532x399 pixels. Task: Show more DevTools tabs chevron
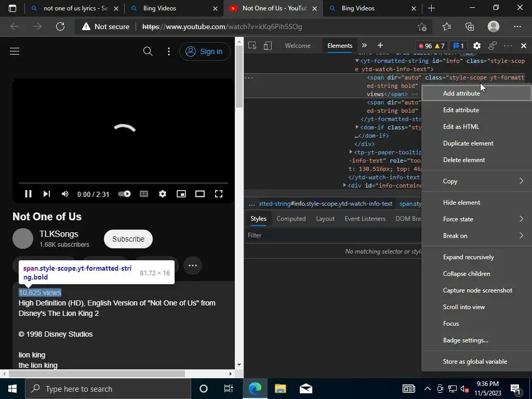[x=364, y=46]
